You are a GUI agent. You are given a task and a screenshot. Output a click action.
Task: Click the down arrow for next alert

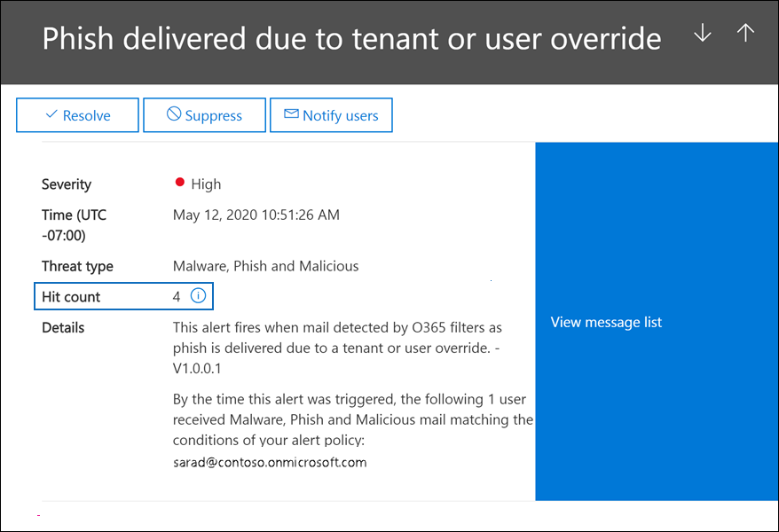(x=703, y=34)
